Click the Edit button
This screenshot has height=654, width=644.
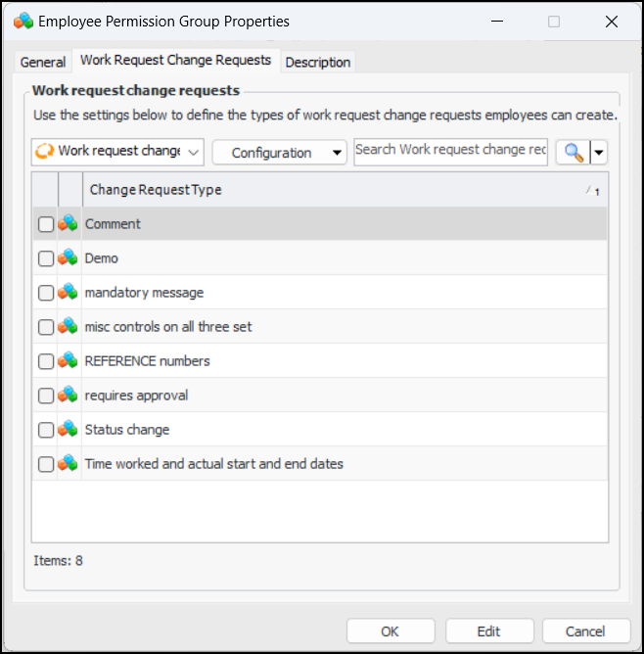(x=488, y=631)
